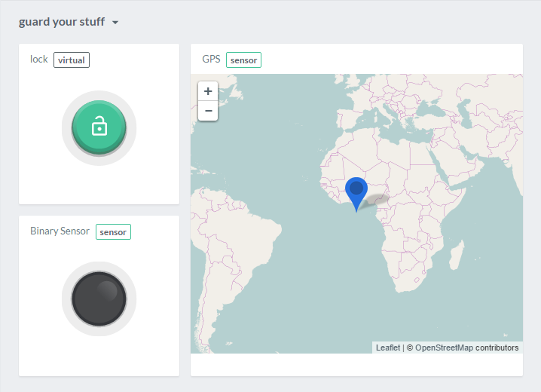This screenshot has height=392, width=541.
Task: Zoom out on the GPS map
Action: [208, 111]
